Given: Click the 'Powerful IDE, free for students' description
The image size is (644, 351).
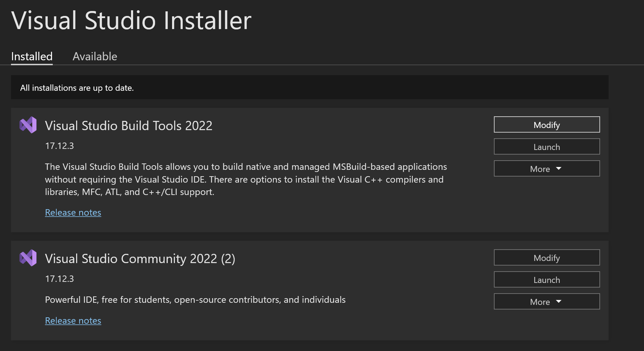Looking at the screenshot, I should point(195,300).
